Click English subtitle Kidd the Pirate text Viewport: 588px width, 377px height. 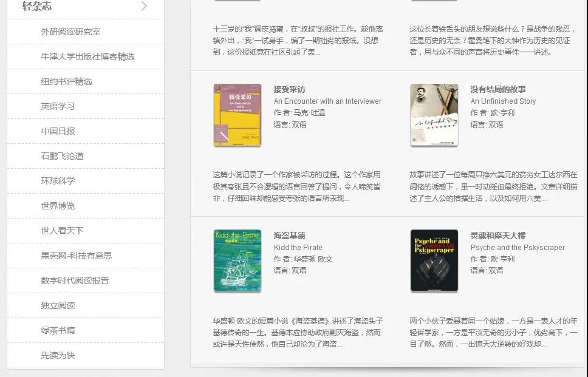pyautogui.click(x=298, y=247)
